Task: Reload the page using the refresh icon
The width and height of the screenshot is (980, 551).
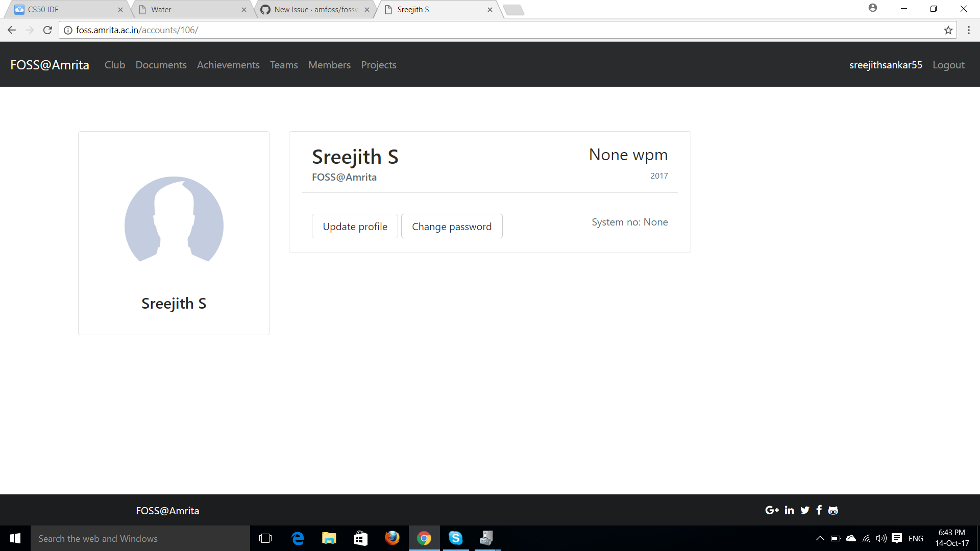Action: tap(47, 30)
